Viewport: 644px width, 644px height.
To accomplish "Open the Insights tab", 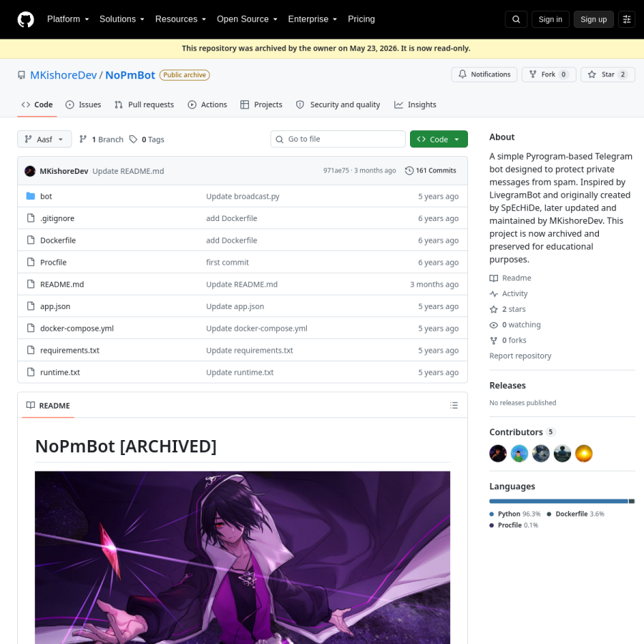I will tap(415, 104).
